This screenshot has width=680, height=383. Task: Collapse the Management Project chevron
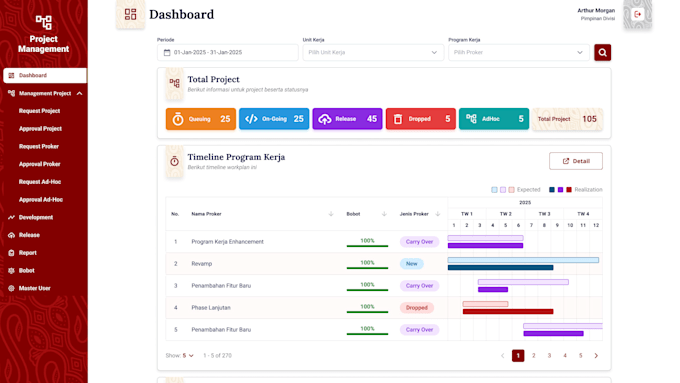pyautogui.click(x=79, y=93)
